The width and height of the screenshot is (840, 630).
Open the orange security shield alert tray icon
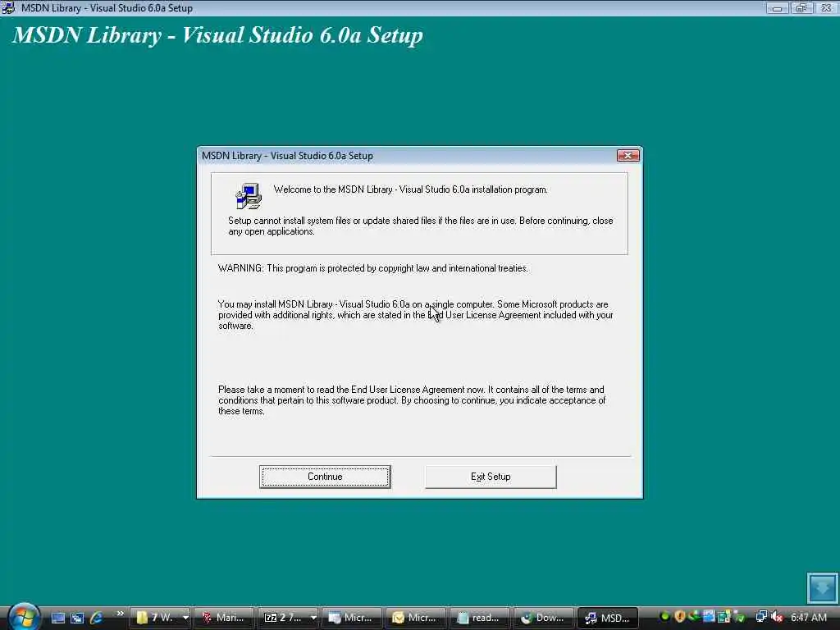pyautogui.click(x=680, y=617)
